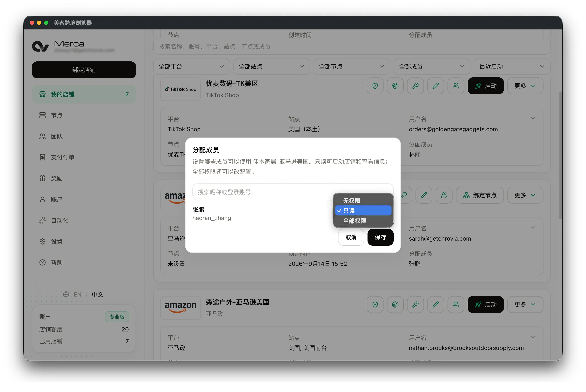The height and width of the screenshot is (392, 586).
Task: Open the 全部节点 filter dropdown
Action: pos(352,66)
